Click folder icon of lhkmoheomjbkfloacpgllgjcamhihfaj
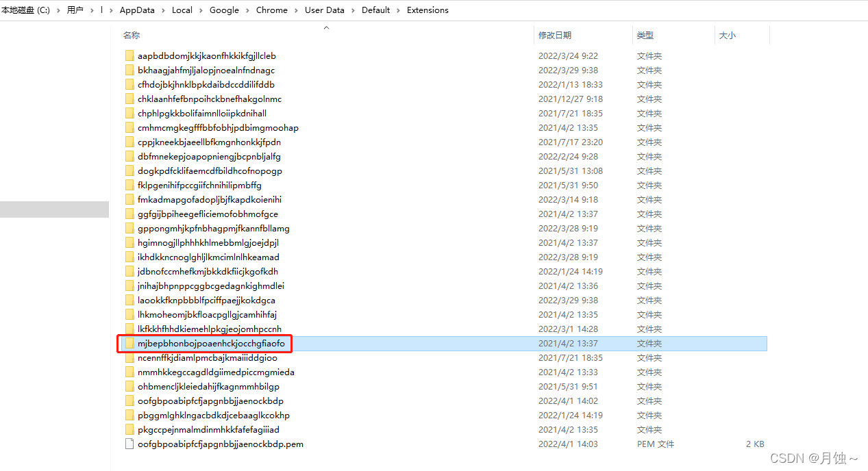Image resolution: width=868 pixels, height=471 pixels. tap(129, 315)
